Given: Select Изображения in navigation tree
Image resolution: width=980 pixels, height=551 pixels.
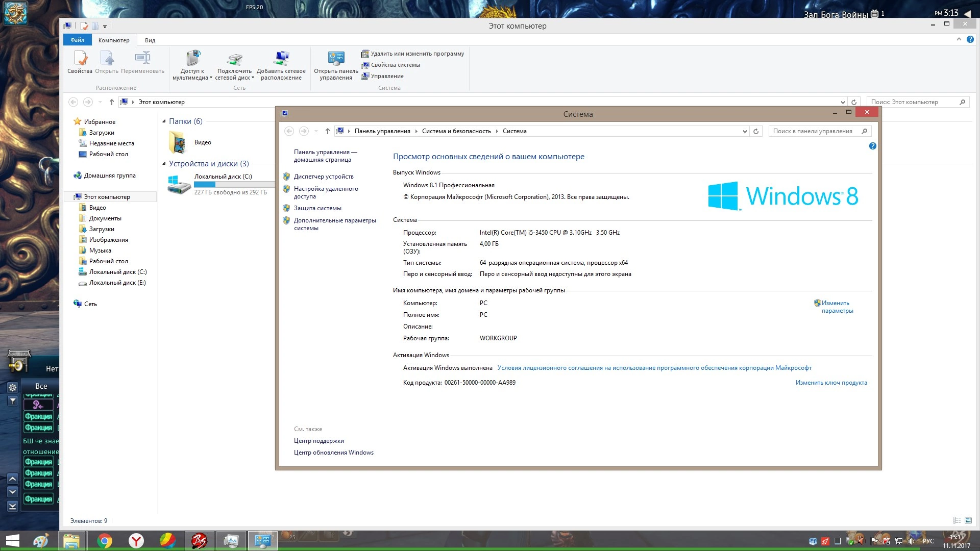Looking at the screenshot, I should (x=108, y=240).
